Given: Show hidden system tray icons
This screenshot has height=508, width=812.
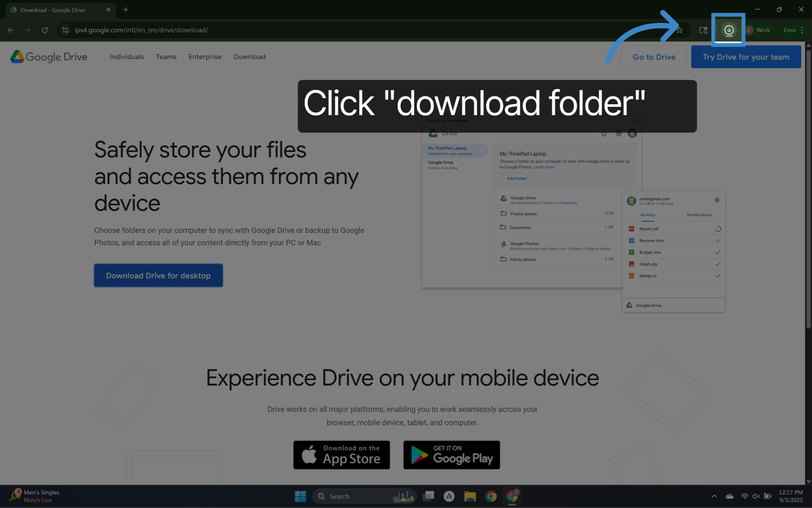Looking at the screenshot, I should 714,496.
